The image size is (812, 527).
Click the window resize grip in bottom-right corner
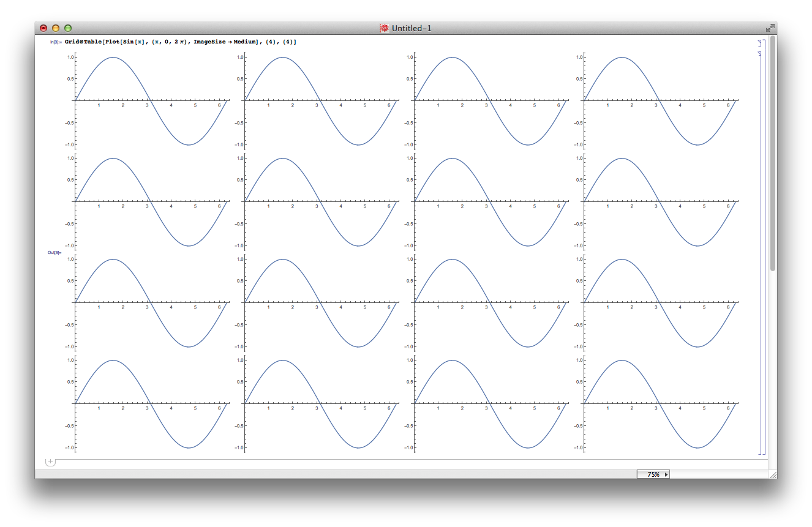[772, 474]
